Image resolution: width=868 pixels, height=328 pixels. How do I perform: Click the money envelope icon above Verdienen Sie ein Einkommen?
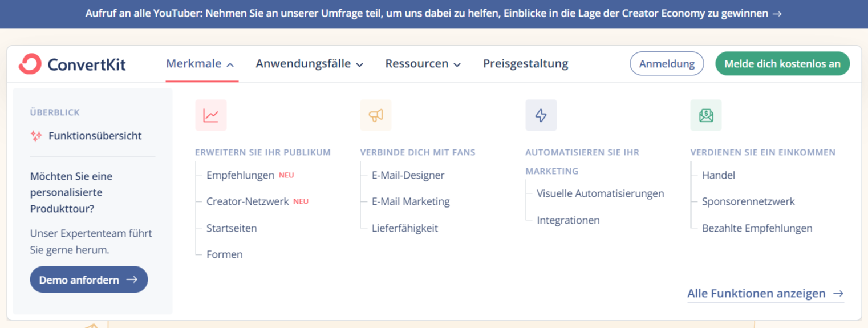pyautogui.click(x=706, y=115)
